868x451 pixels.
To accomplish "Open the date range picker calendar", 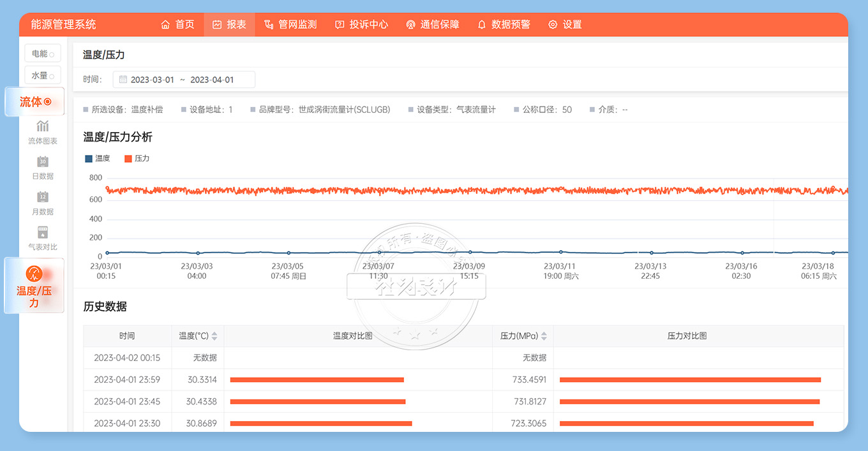I will [123, 80].
